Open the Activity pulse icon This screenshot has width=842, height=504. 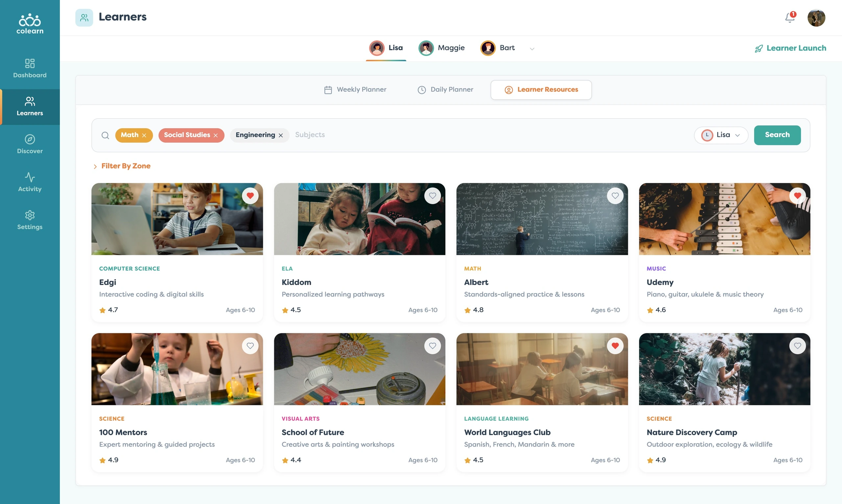[30, 177]
